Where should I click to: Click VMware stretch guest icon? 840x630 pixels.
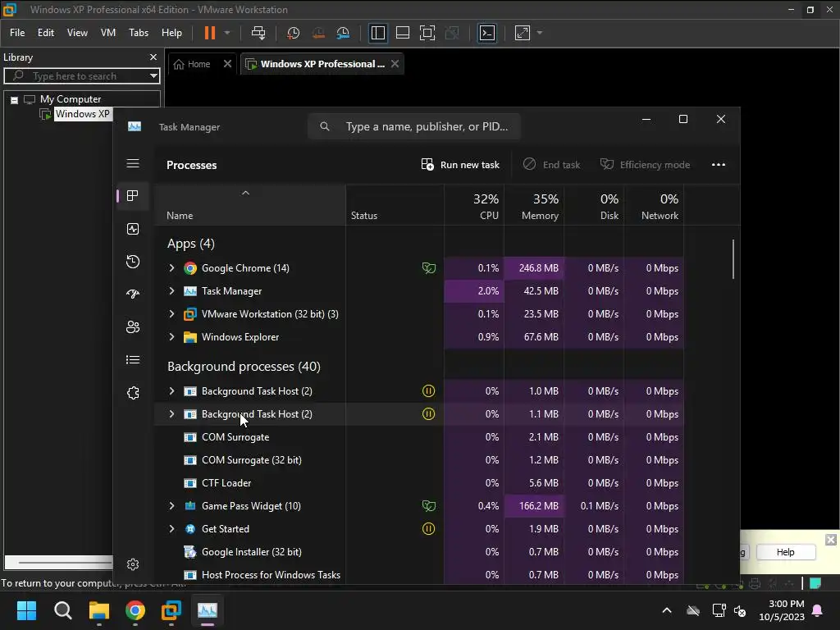[x=523, y=33]
